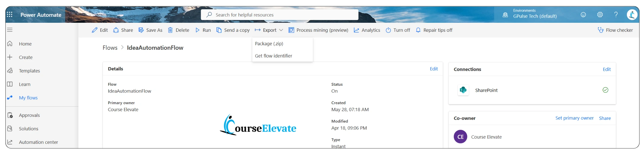Viewport: 644px width, 154px height.
Task: Click the Learn book icon in sidebar
Action: point(10,84)
